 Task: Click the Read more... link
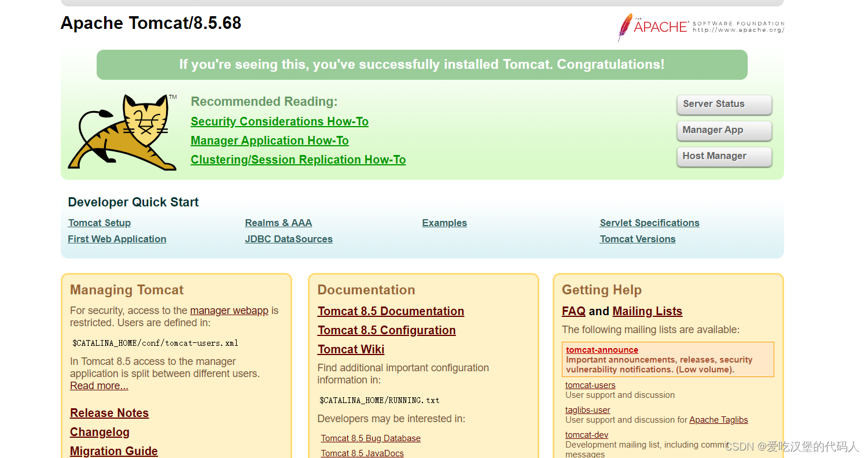99,386
